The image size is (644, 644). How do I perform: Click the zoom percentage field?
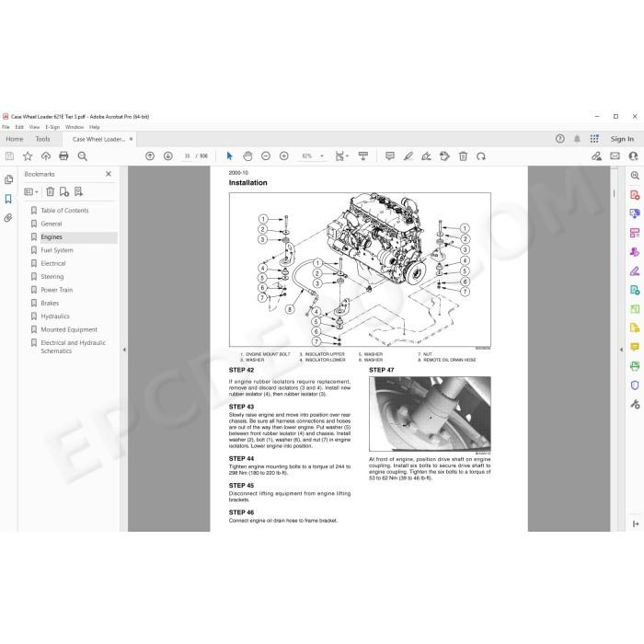(306, 156)
